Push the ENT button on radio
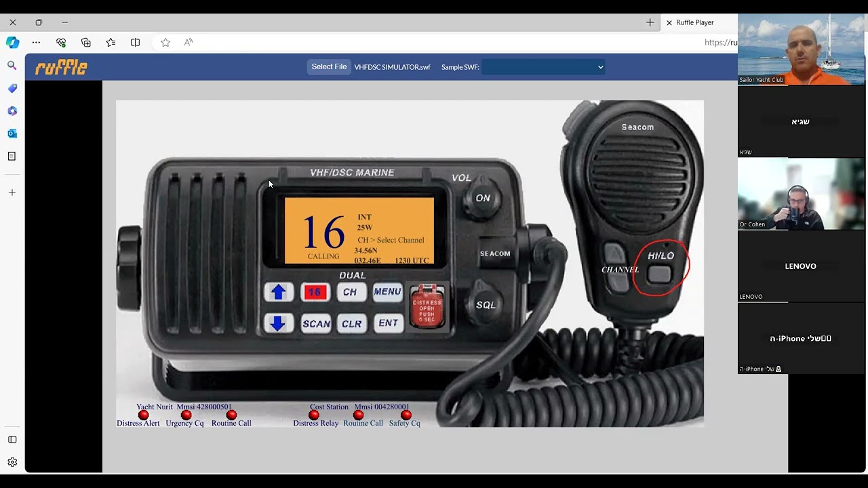Screen dimensions: 868x488 click(388, 323)
